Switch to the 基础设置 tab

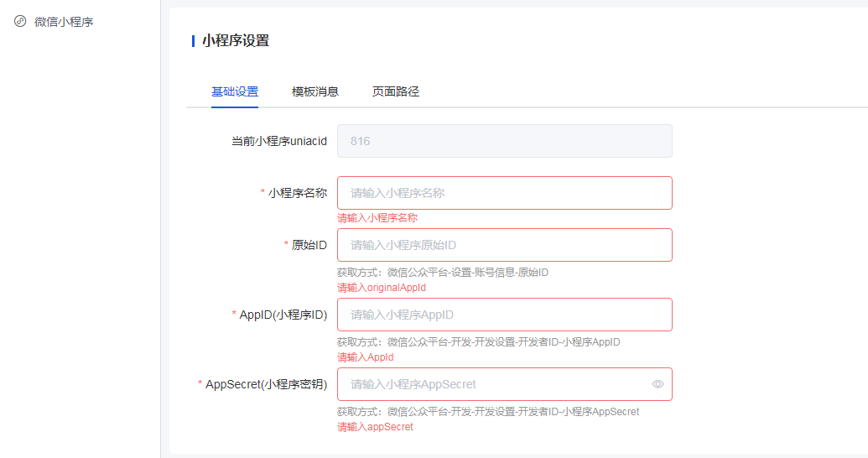(235, 92)
